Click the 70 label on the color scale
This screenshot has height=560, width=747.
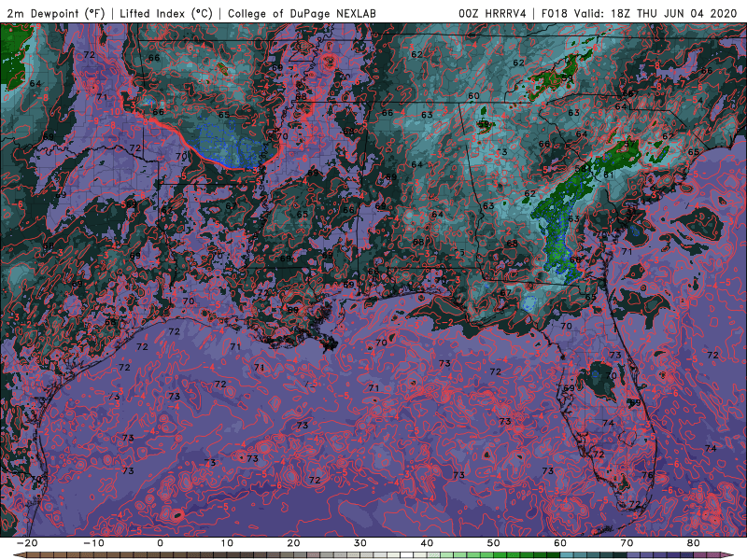pyautogui.click(x=627, y=543)
